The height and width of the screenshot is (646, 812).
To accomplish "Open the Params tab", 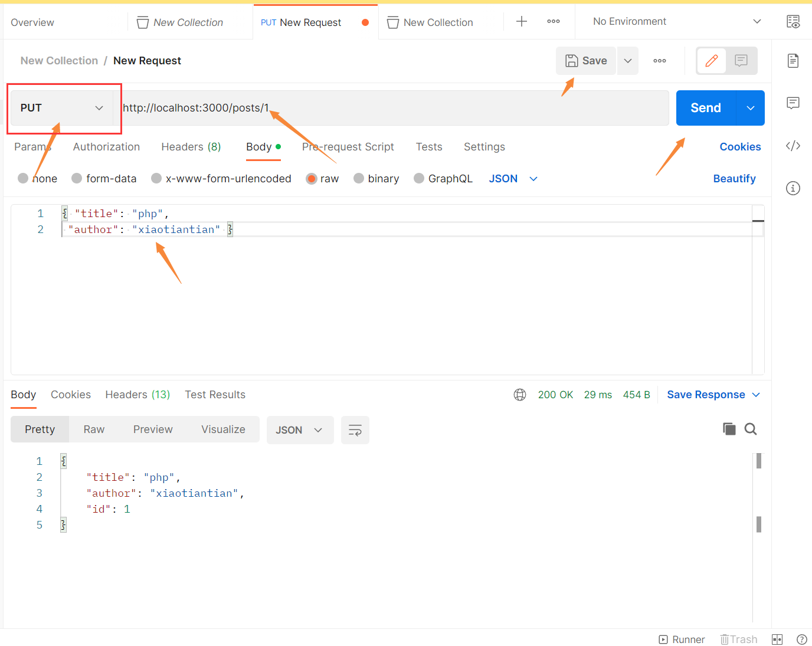I will 32,147.
